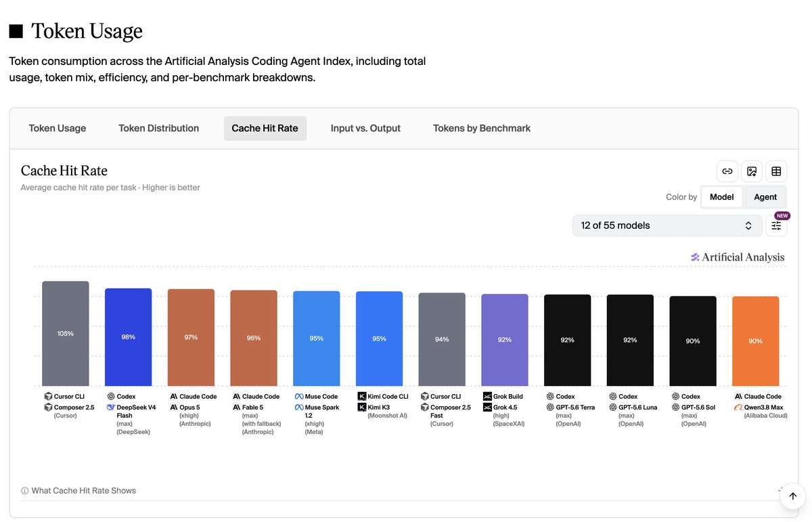Click the DeepSeek whale icon
Viewport: 812px width, 522px height.
111,408
